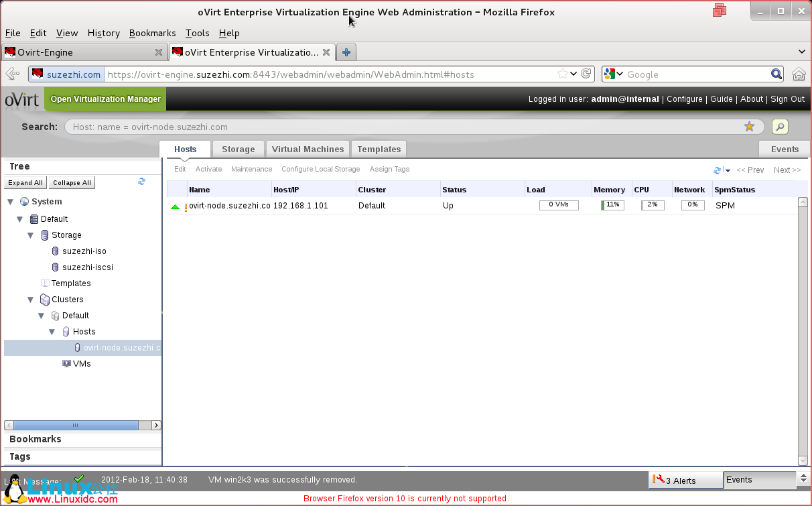This screenshot has width=812, height=506.
Task: Click the green checkmark last message icon
Action: coord(79,479)
